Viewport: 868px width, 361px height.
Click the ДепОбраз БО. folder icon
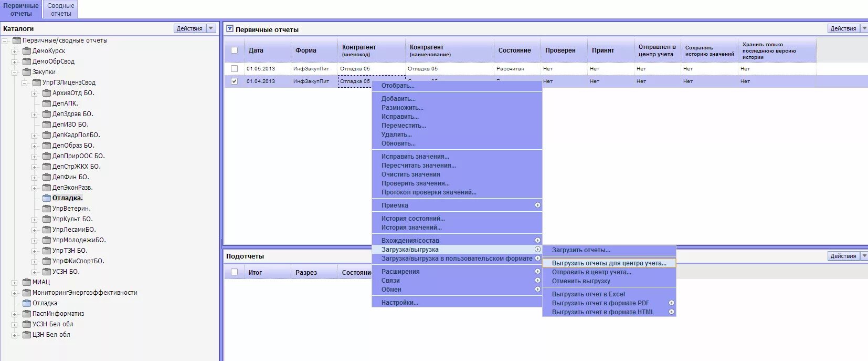point(47,146)
